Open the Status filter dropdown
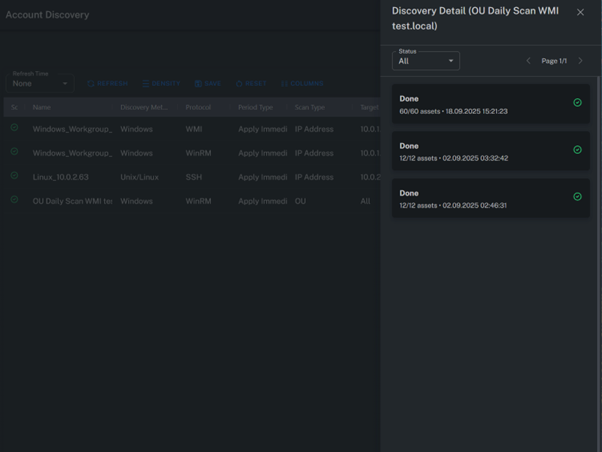 (426, 61)
